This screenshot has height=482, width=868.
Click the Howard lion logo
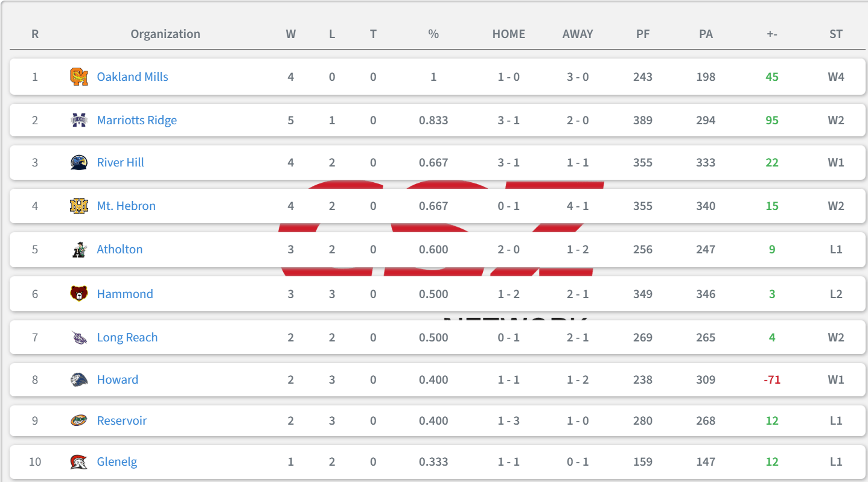pos(79,379)
